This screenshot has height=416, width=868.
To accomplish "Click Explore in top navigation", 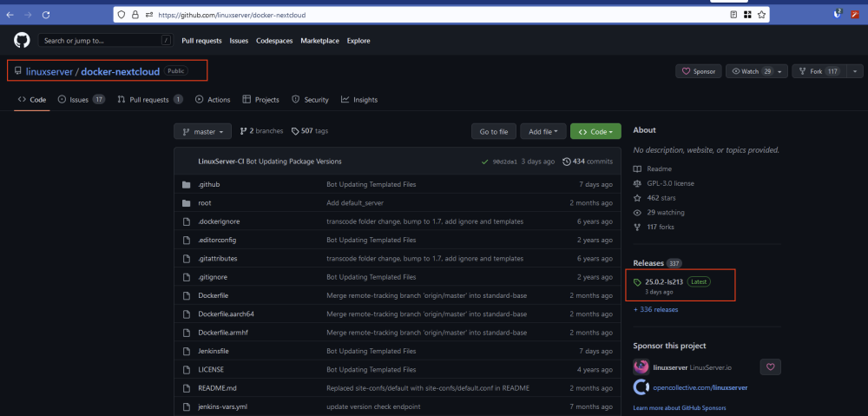I will [358, 41].
